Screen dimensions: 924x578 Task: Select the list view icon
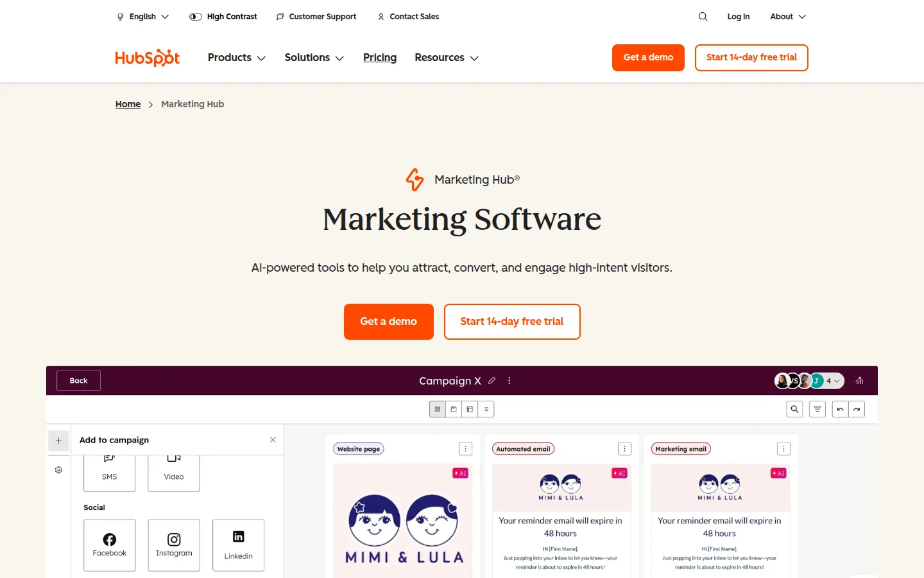pyautogui.click(x=486, y=409)
